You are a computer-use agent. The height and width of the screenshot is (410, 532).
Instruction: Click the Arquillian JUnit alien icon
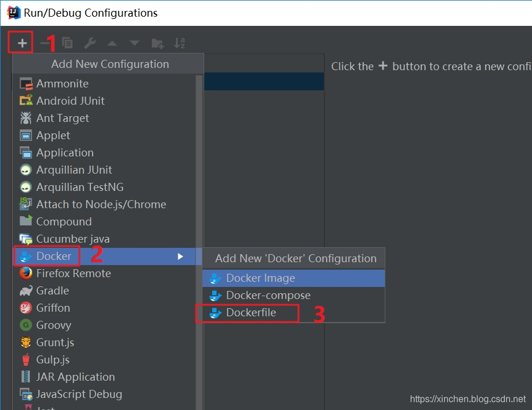[x=26, y=170]
